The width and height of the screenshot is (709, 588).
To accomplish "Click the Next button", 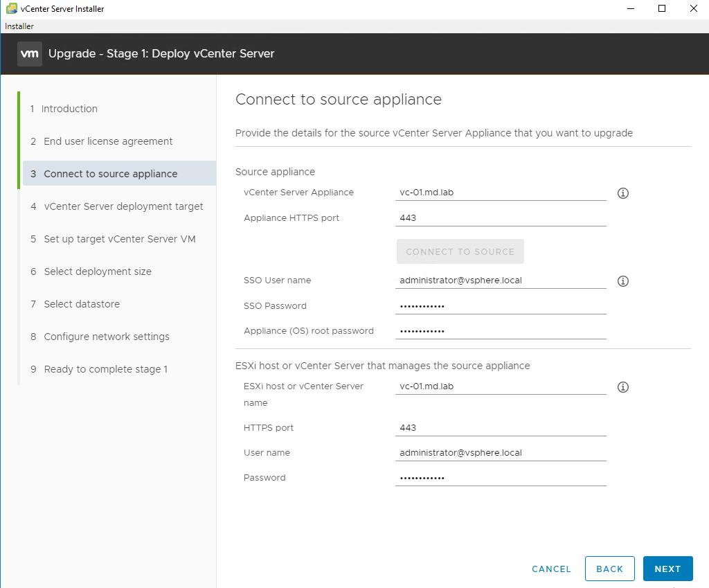I will point(667,569).
